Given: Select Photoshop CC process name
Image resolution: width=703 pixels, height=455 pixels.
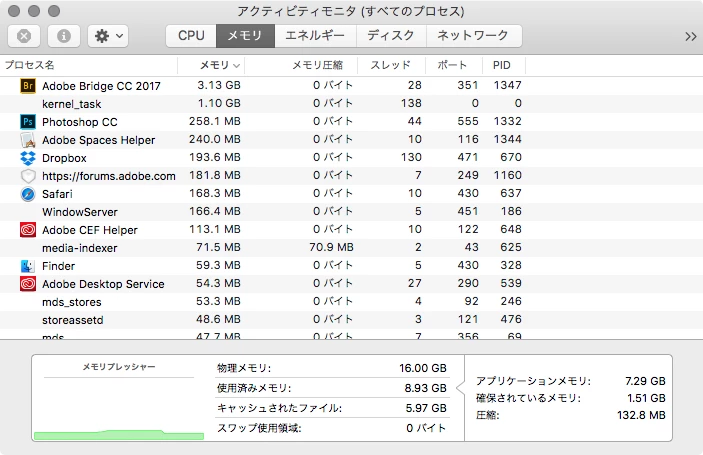Looking at the screenshot, I should pyautogui.click(x=80, y=122).
